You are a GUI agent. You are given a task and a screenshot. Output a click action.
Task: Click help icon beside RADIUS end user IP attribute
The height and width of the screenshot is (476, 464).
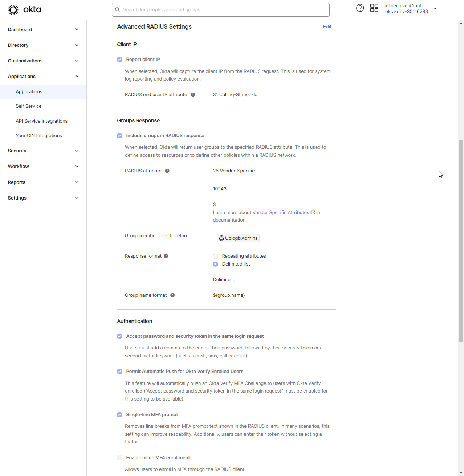[193, 95]
